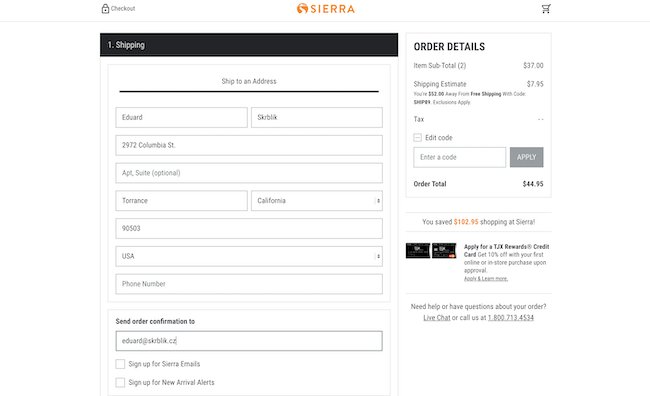Click the Enter a code field
Screen dimensions: 650x396
tap(459, 157)
